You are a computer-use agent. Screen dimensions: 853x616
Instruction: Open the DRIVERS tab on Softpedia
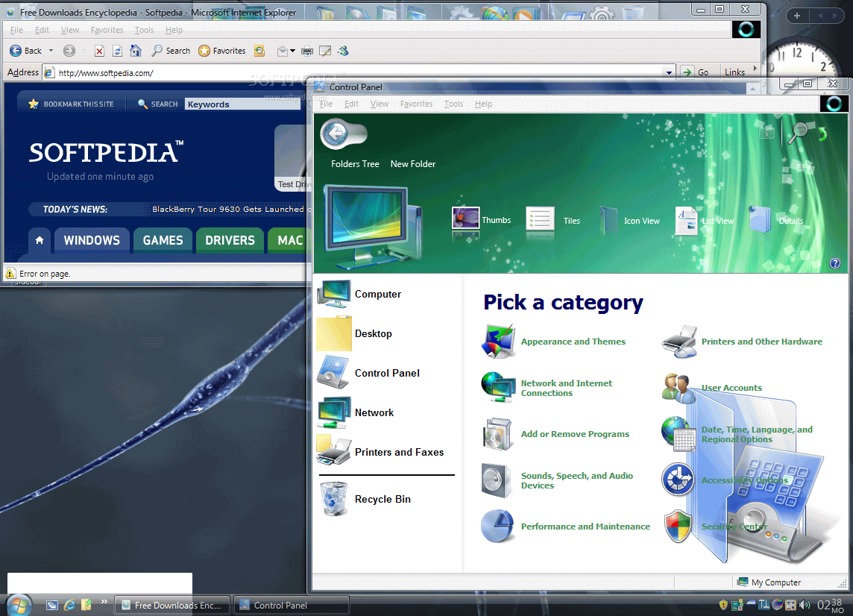(230, 241)
